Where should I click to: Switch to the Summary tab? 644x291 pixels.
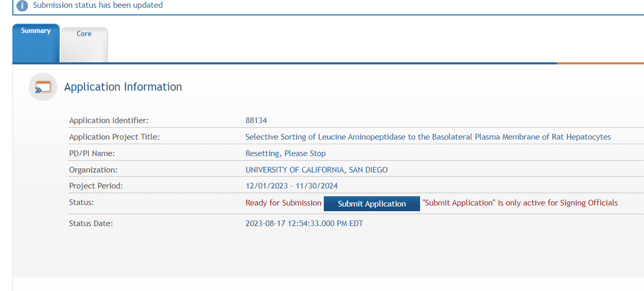[36, 31]
